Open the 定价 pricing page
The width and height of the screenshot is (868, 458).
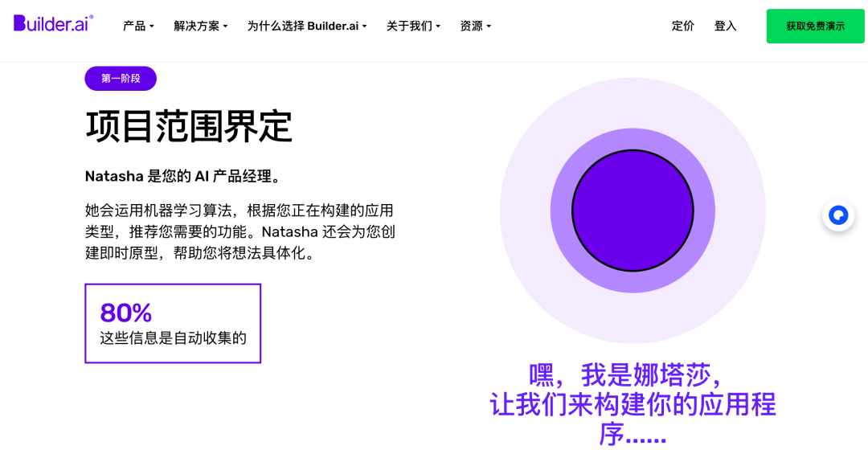(682, 26)
